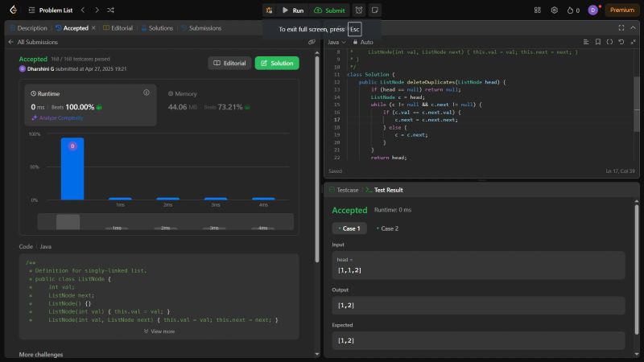This screenshot has width=644, height=362.
Task: Switch to the Solutions tab
Action: [157, 28]
